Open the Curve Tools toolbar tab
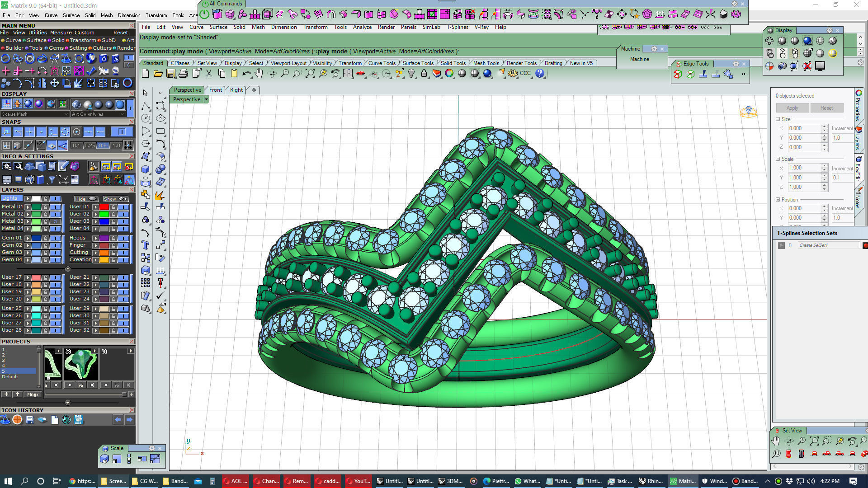Image resolution: width=868 pixels, height=488 pixels. point(382,63)
